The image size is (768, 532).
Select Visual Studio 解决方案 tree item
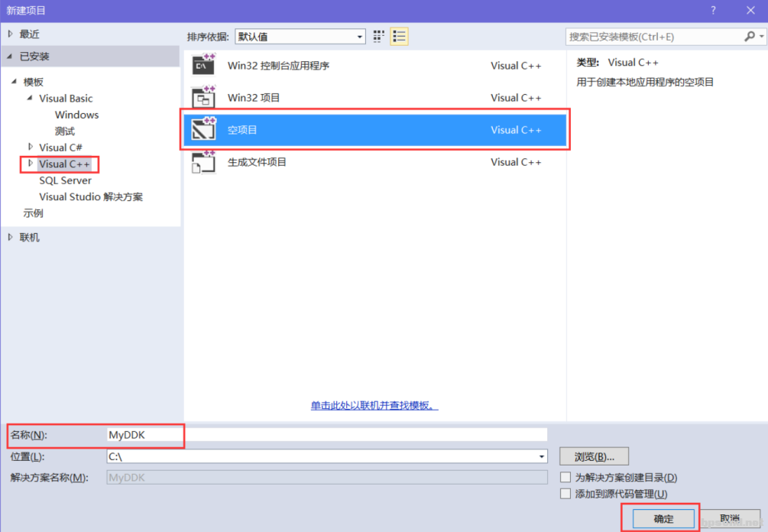91,197
